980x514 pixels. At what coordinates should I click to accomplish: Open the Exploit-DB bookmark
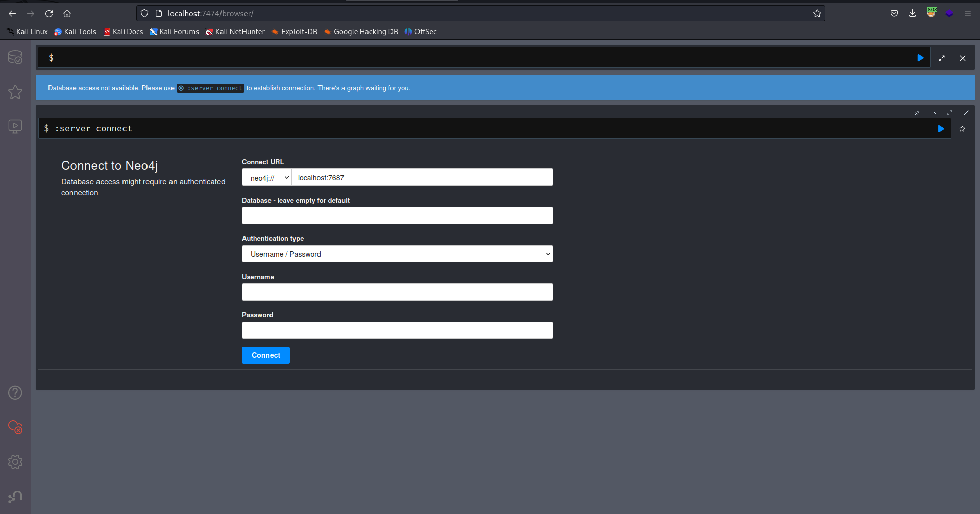(295, 32)
